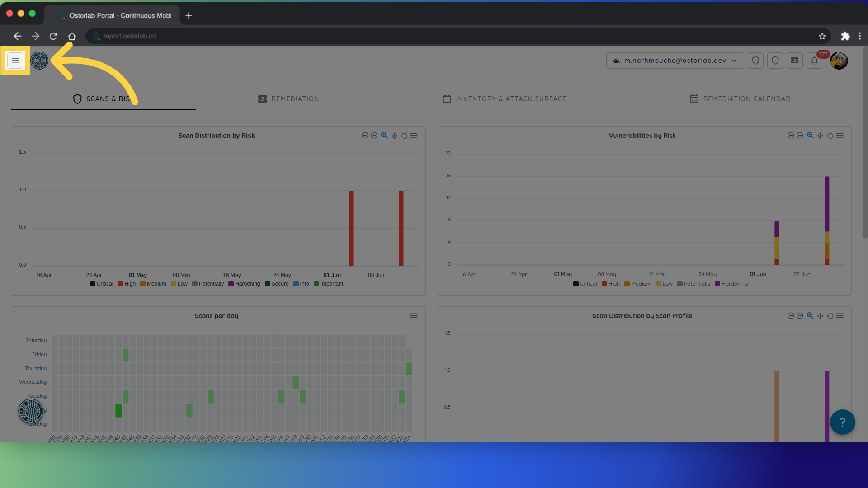Select pan tool on Vulnerabilities by Risk chart
This screenshot has height=488, width=868.
pos(820,136)
